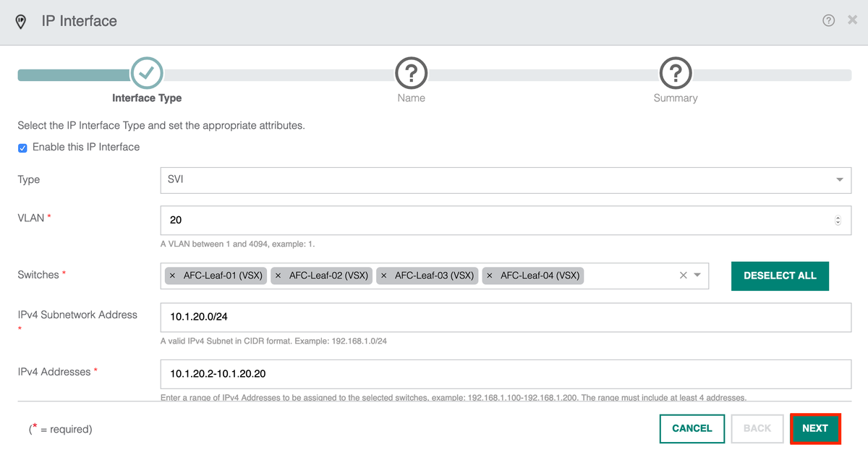Expand the Switches selection dropdown
This screenshot has width=868, height=455.
pyautogui.click(x=696, y=276)
